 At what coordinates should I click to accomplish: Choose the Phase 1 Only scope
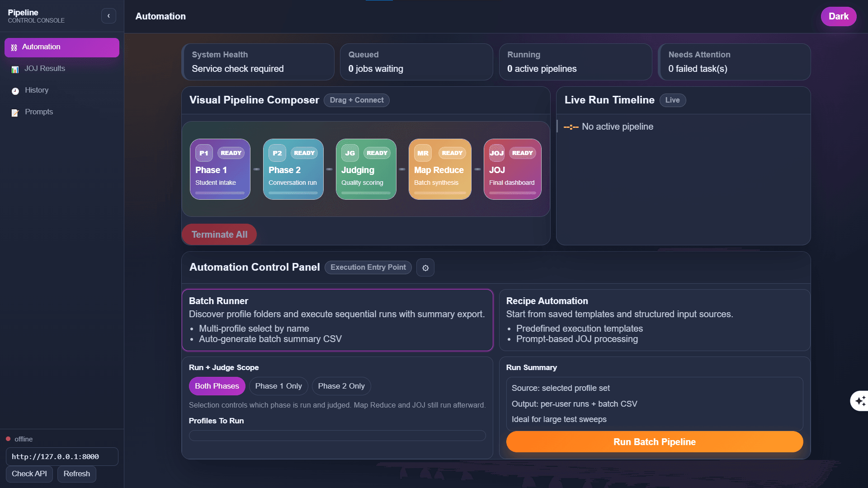click(278, 386)
